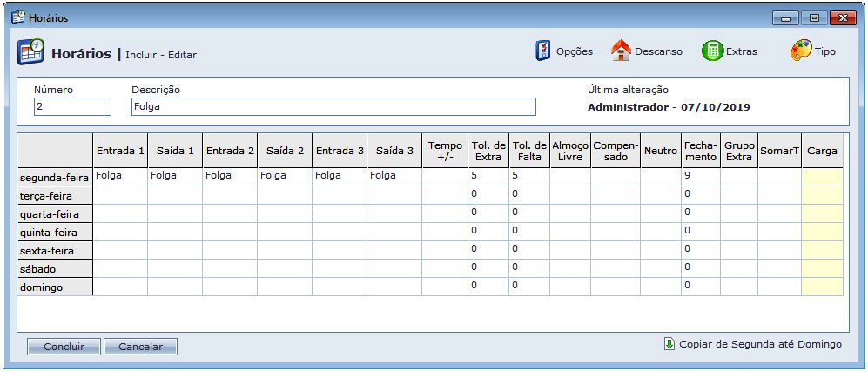
Task: Click yellow Carga cell for segunda-feira
Action: (x=822, y=176)
